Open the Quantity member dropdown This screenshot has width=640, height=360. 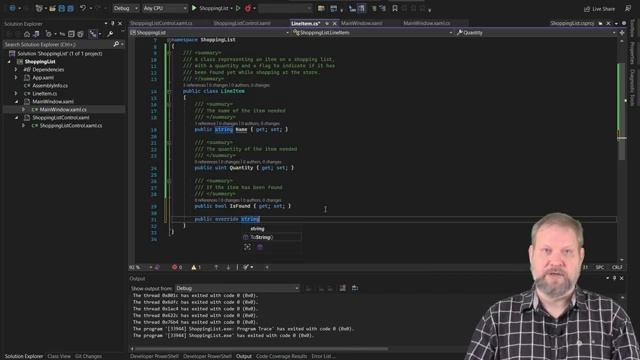tap(536, 33)
